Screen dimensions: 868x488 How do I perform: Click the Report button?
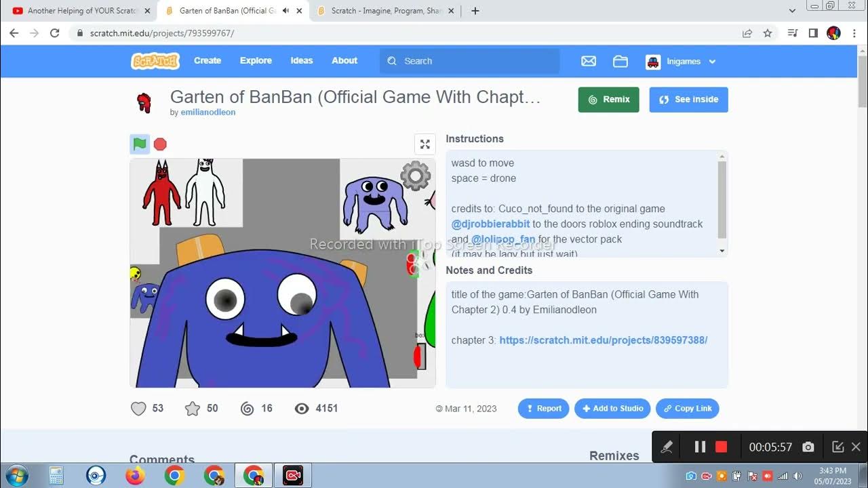coord(543,409)
